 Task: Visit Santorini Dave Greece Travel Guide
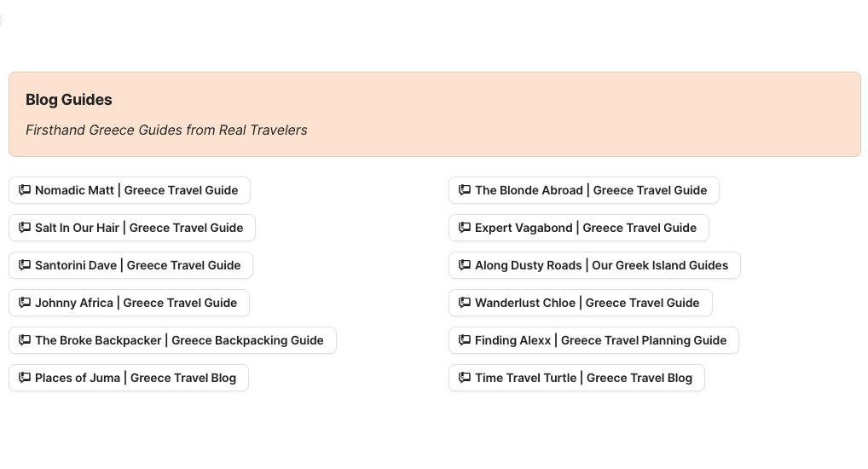coord(138,265)
